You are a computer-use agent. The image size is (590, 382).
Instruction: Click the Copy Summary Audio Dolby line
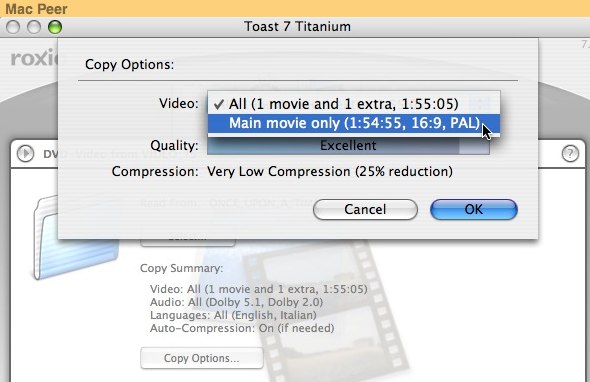tap(236, 302)
